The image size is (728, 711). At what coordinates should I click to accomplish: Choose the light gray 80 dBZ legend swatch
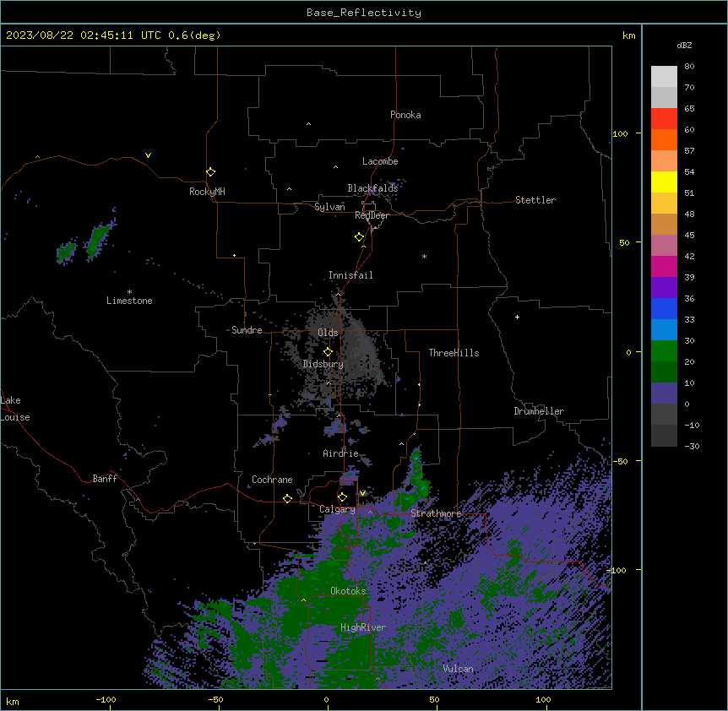tap(664, 76)
